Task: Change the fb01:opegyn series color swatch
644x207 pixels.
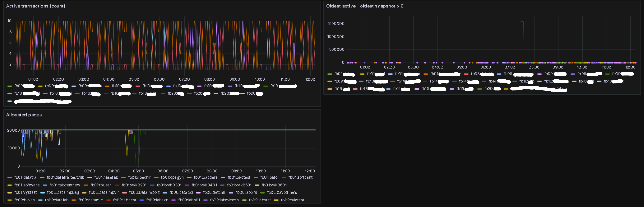Action: coord(156,178)
